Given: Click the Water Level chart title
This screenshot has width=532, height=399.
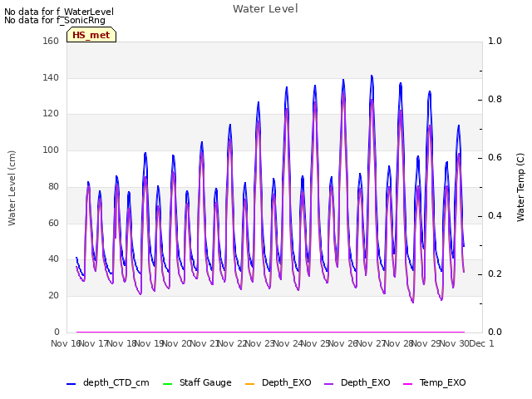Looking at the screenshot, I should click(x=265, y=9).
